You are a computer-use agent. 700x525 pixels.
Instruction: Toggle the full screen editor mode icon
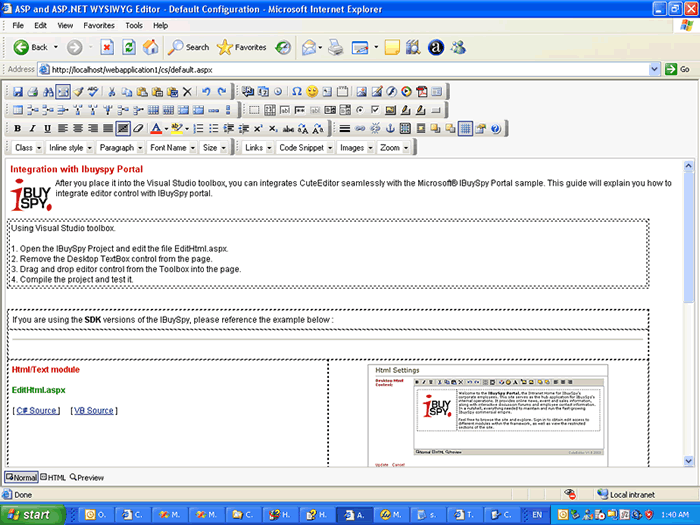tap(63, 92)
